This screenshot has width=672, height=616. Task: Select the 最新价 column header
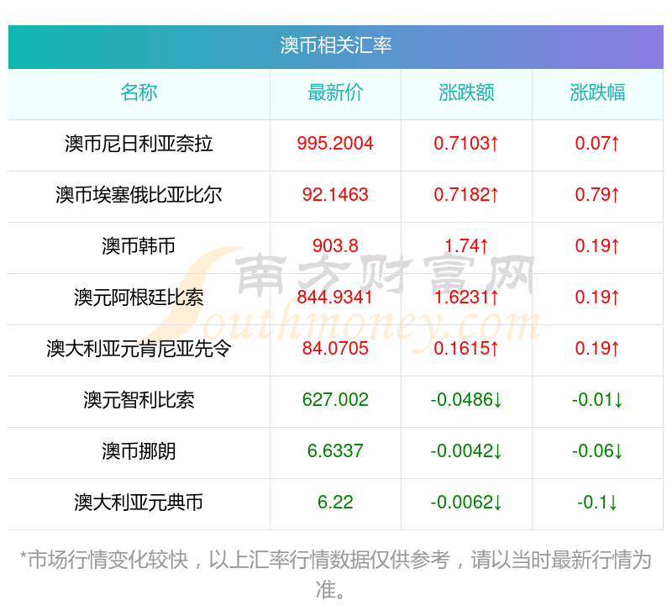[x=335, y=92]
